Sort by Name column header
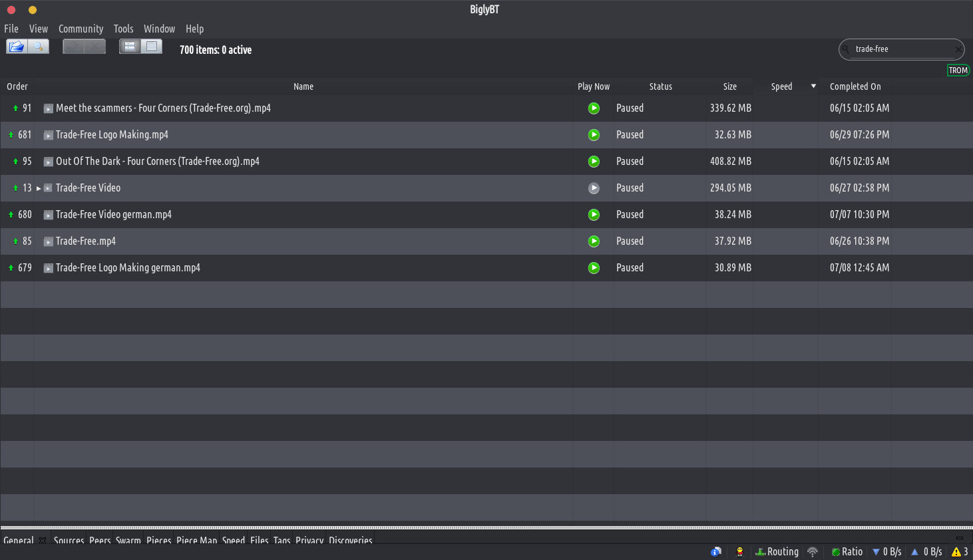 [303, 86]
